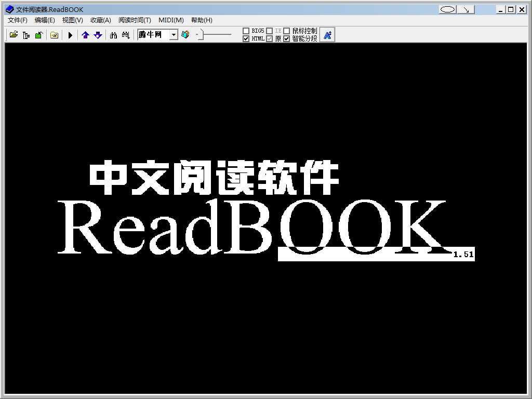The width and height of the screenshot is (532, 399).
Task: Disable the 智能分段 checkbox
Action: [286, 38]
